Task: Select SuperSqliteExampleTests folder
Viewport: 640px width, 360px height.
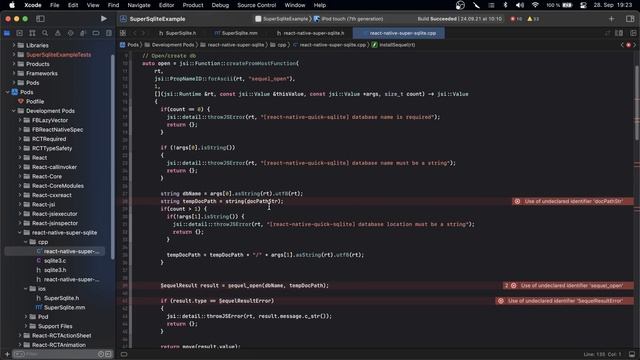Action: tap(58, 55)
